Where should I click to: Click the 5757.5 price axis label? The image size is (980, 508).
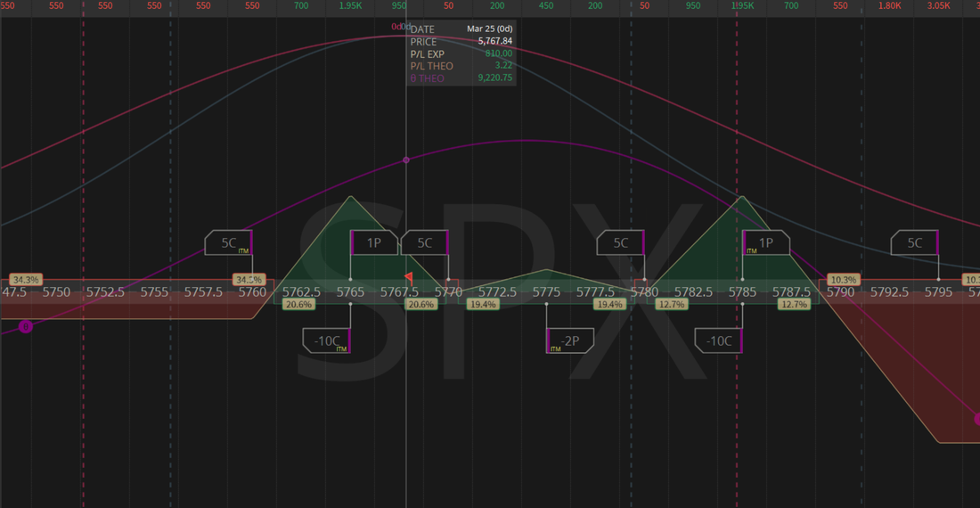click(x=203, y=291)
